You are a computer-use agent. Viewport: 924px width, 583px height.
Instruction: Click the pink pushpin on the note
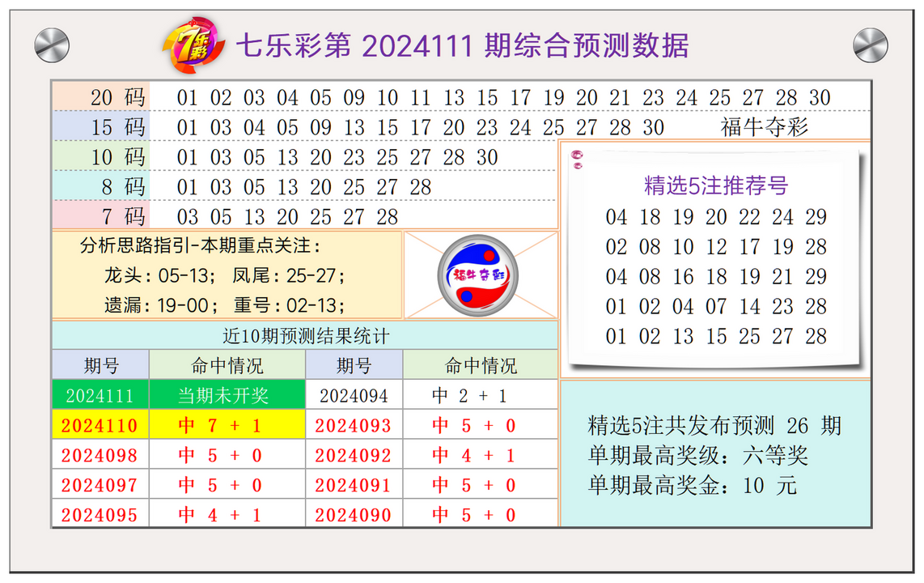578,159
